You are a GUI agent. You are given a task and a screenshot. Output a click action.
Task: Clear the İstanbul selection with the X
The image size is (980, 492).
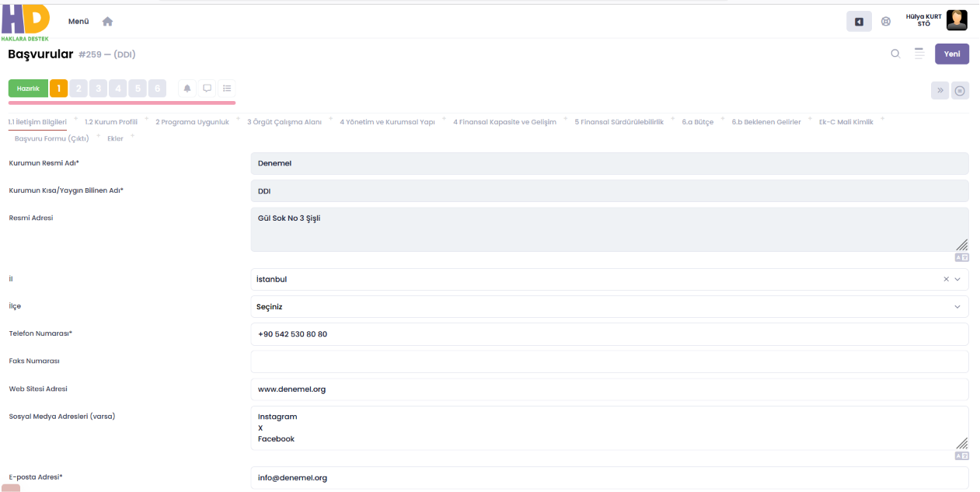(946, 279)
